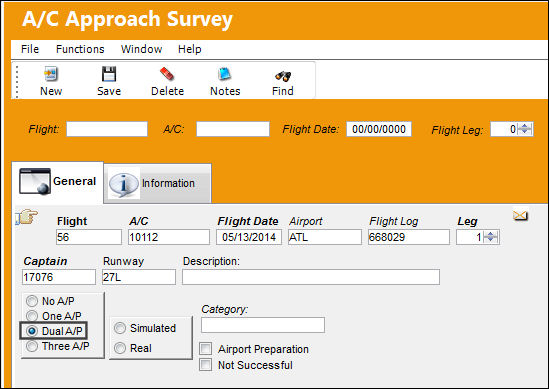Click the Flight Leg value field in header
Screen dimensions: 549x389
[504, 129]
